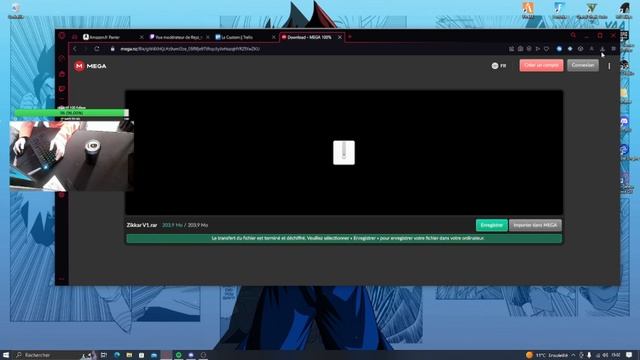Close the Download - MEGA tab
640x360 pixels.
[340, 37]
